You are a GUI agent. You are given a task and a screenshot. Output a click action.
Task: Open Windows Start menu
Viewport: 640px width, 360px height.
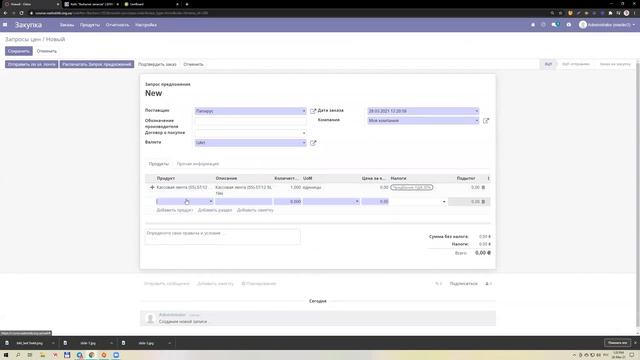click(x=6, y=355)
